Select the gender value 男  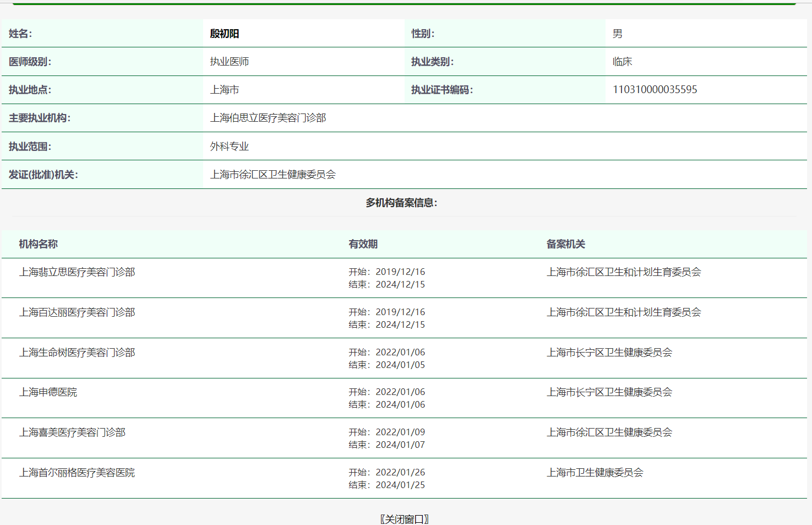[618, 34]
